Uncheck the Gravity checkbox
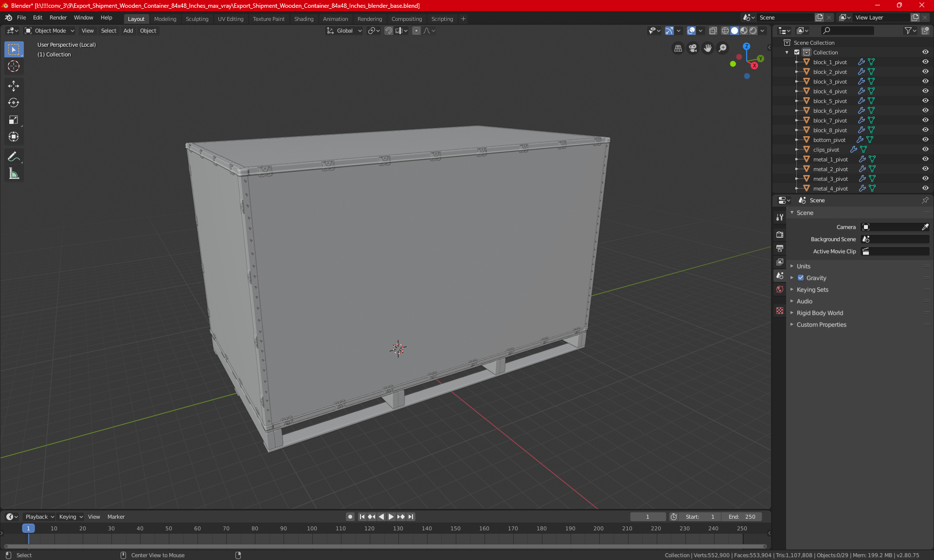The width and height of the screenshot is (934, 560). pos(801,278)
